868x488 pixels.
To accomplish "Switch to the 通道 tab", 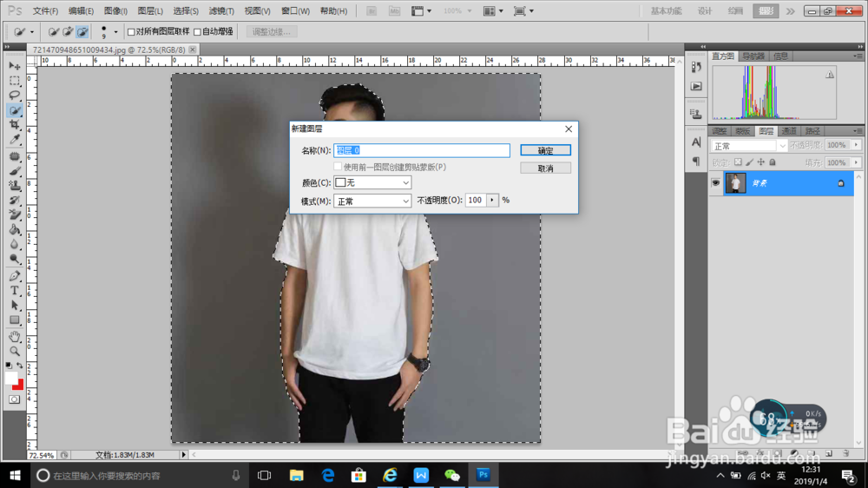I will tap(789, 131).
